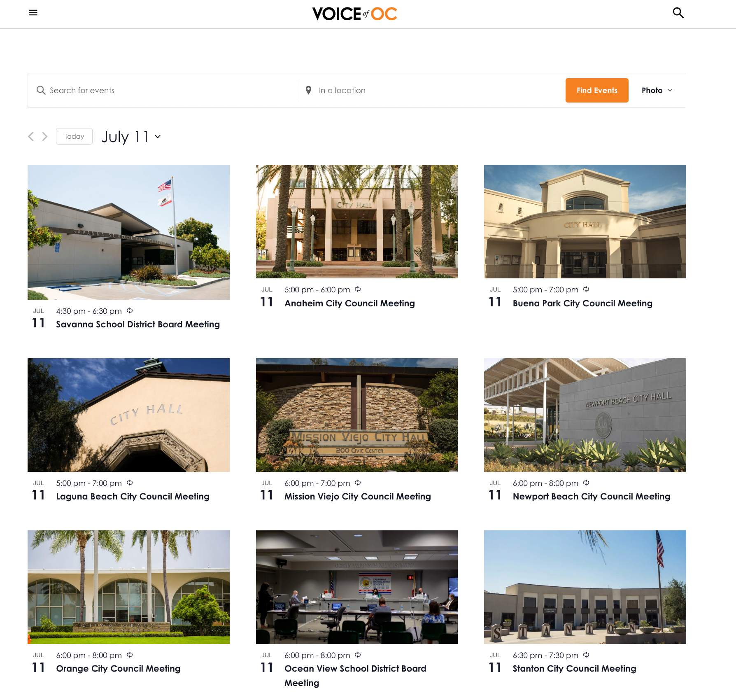Jump to Today
Viewport: 736px width, 700px height.
pos(74,136)
